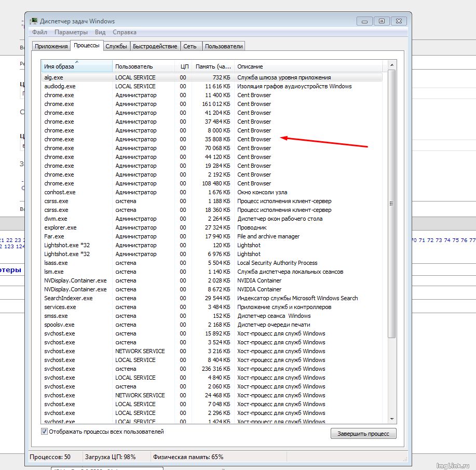Viewport: 476px width, 470px height.
Task: Open the Параметры menu
Action: (x=71, y=32)
